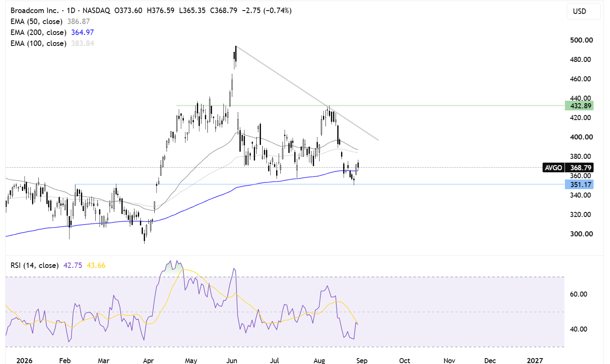Click 480.00 on the price axis

[x=580, y=59]
